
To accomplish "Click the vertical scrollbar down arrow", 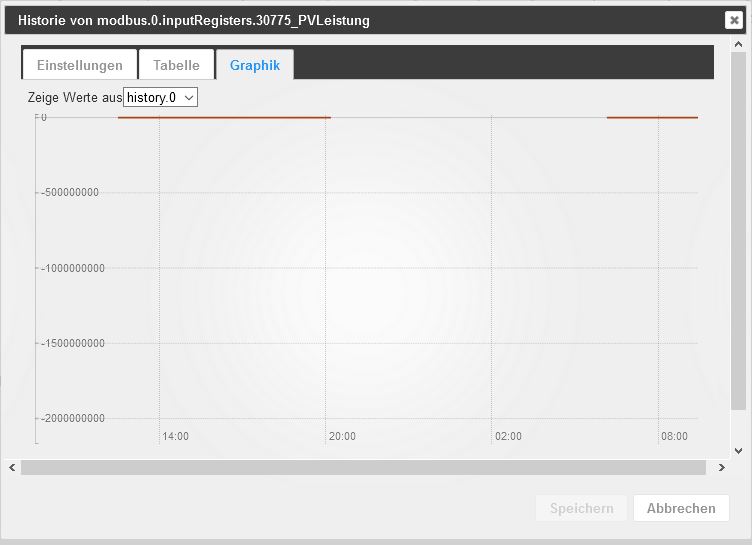I will coord(739,450).
